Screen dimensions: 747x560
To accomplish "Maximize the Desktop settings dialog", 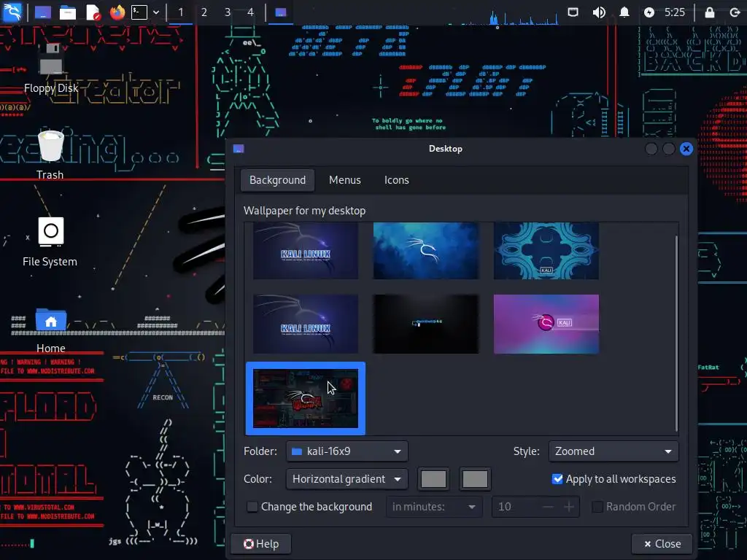I will 668,149.
